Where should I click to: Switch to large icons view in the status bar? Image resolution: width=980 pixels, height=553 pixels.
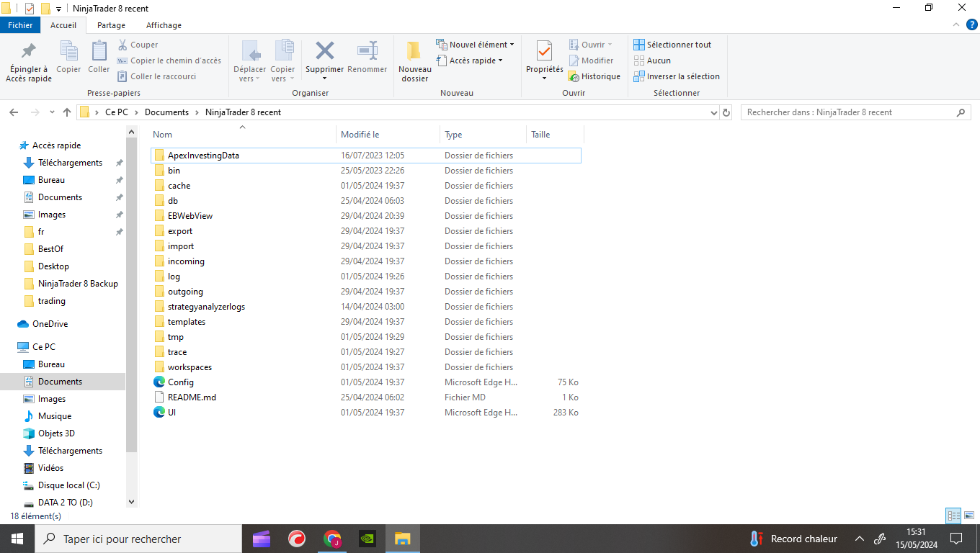pyautogui.click(x=969, y=516)
